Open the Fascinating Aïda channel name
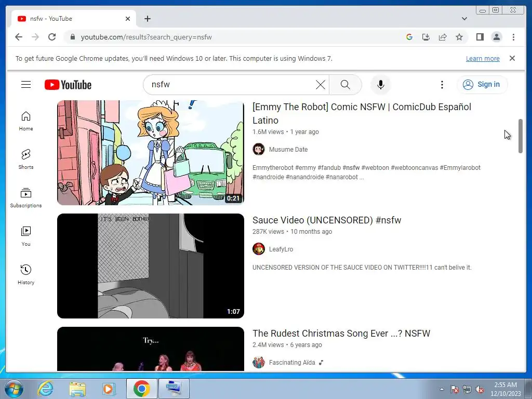 coord(292,362)
